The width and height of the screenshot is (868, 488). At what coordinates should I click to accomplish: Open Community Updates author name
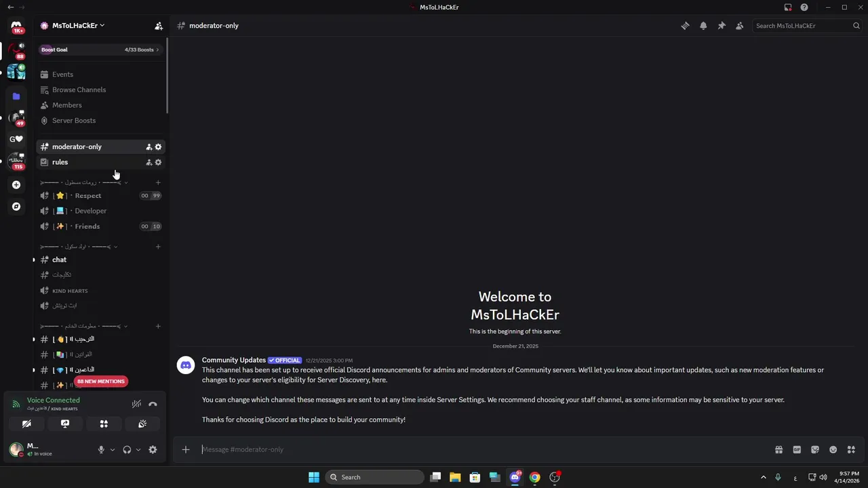tap(234, 360)
